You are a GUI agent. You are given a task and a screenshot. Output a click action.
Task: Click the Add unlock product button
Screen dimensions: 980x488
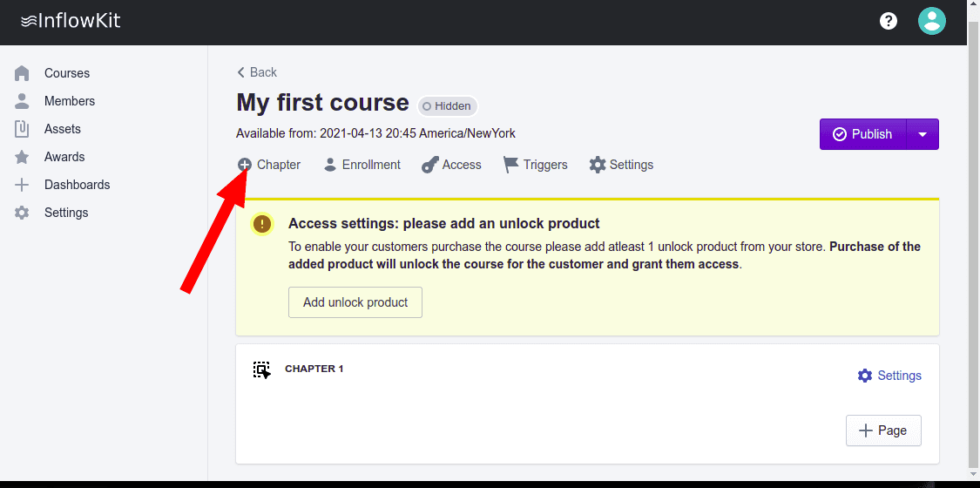click(x=355, y=302)
